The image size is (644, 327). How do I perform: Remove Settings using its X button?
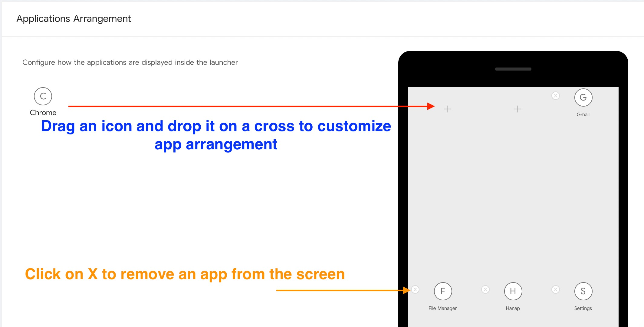tap(556, 289)
